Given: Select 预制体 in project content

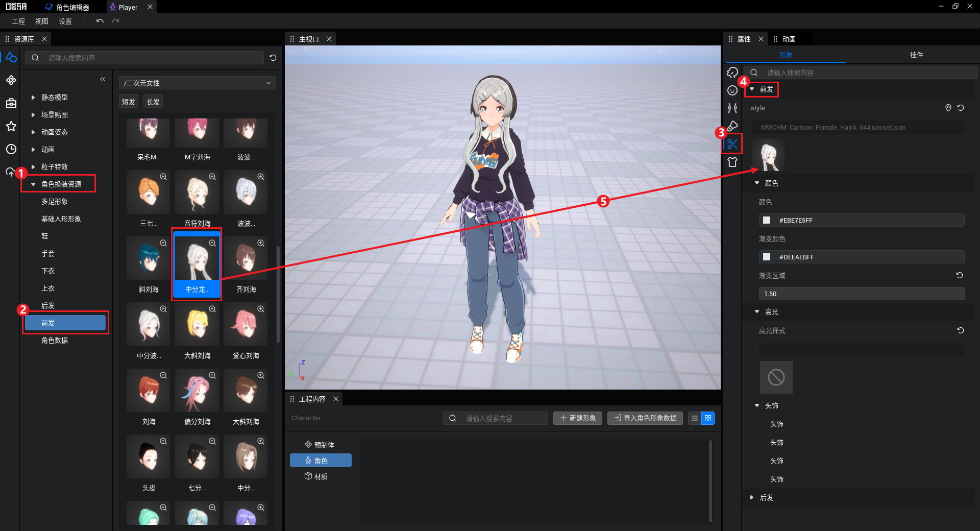Looking at the screenshot, I should (x=320, y=445).
